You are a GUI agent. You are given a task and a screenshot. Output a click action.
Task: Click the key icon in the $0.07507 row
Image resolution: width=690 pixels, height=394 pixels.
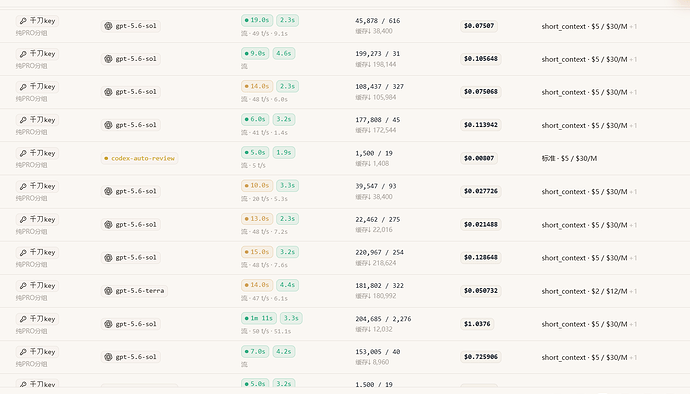click(23, 21)
